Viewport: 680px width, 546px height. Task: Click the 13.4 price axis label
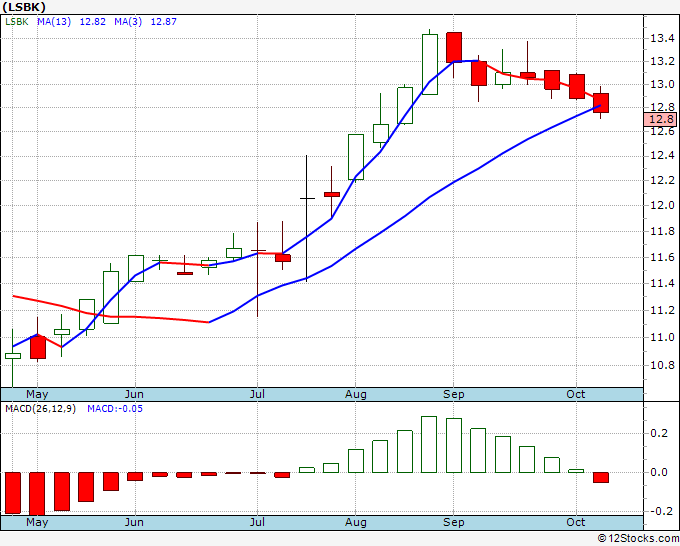click(662, 39)
